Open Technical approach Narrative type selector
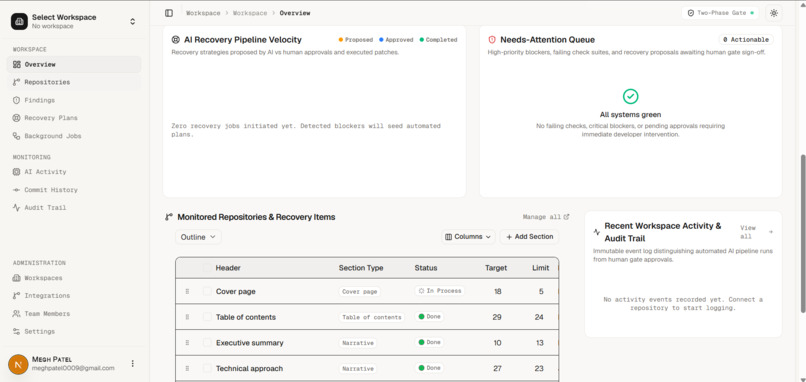806x382 pixels. [x=357, y=369]
